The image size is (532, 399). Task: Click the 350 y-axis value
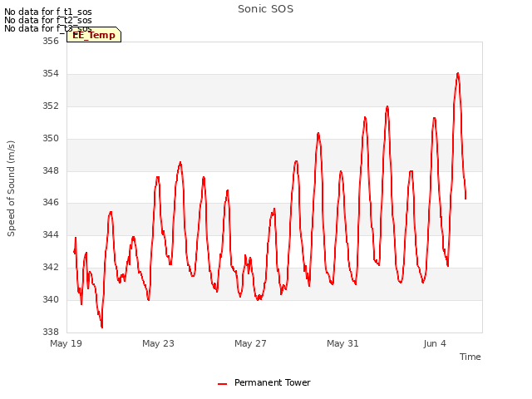click(51, 139)
